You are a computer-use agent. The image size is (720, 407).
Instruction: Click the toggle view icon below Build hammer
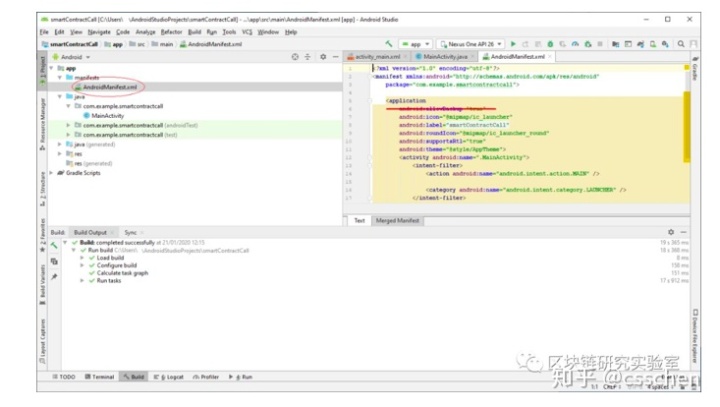[54, 261]
